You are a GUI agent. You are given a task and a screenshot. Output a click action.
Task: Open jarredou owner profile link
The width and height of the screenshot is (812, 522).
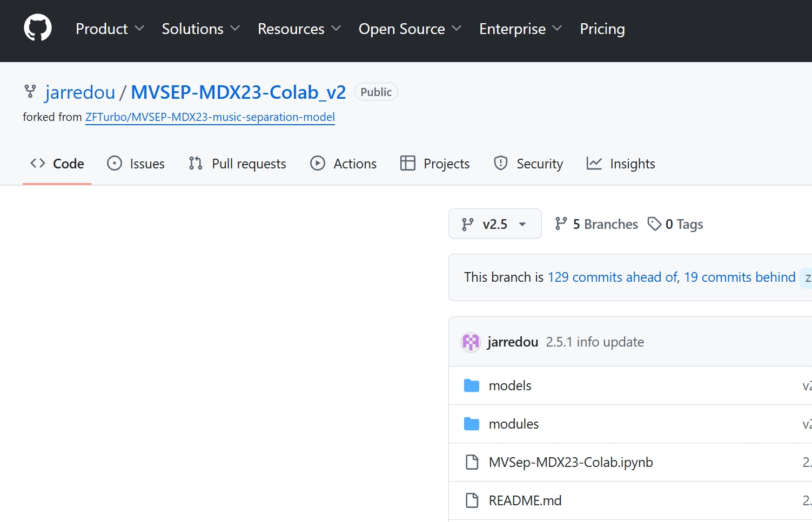[x=80, y=92]
